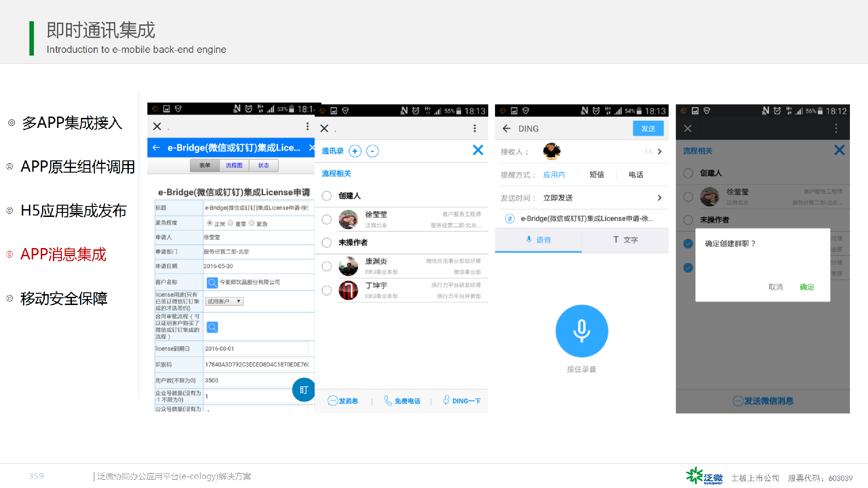Select the 未操作者 radio in contacts screen
Image resolution: width=868 pixels, height=488 pixels.
326,243
